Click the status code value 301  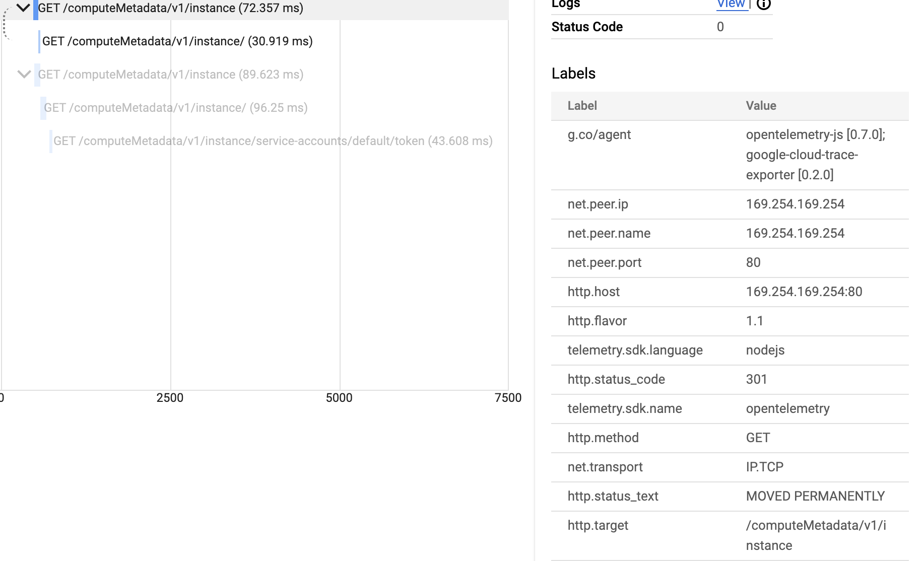756,379
